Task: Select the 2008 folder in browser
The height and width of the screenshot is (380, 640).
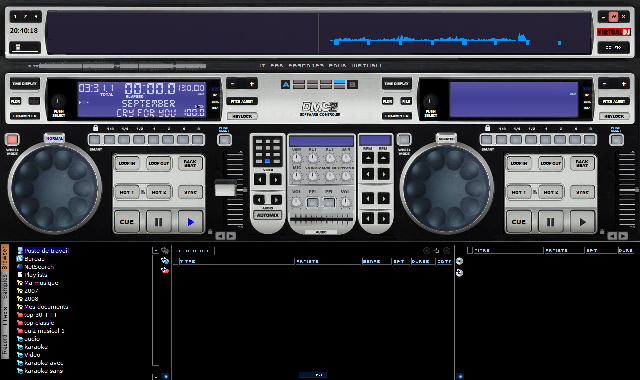Action: point(31,299)
